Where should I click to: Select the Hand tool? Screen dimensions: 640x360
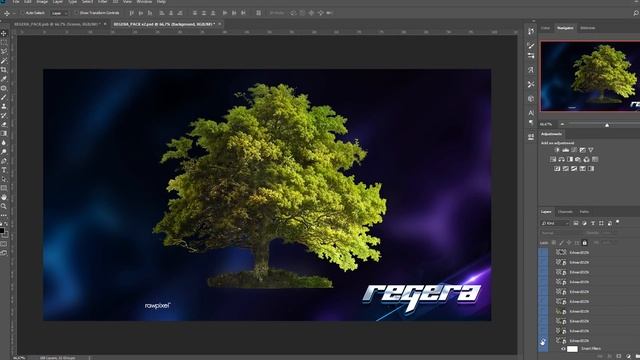tap(4, 197)
